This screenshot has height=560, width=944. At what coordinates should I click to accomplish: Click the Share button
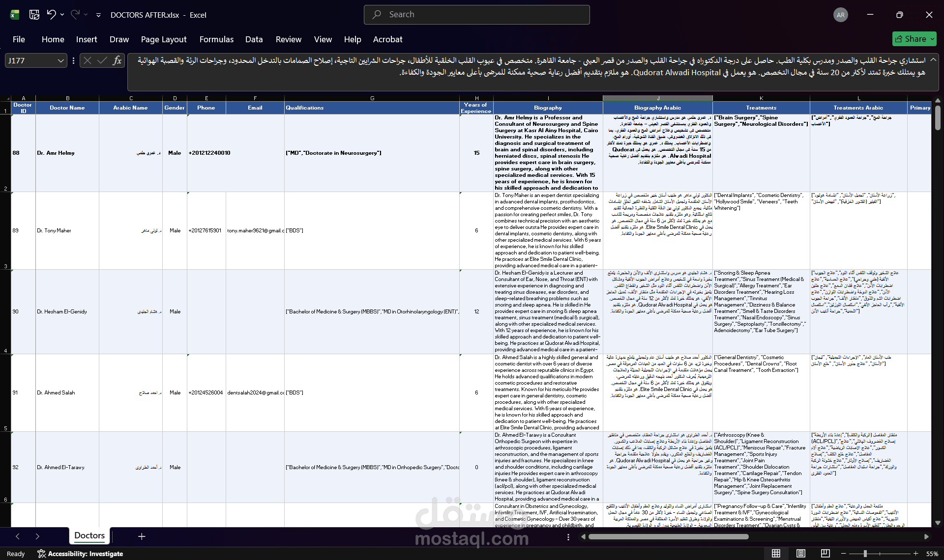pyautogui.click(x=914, y=39)
